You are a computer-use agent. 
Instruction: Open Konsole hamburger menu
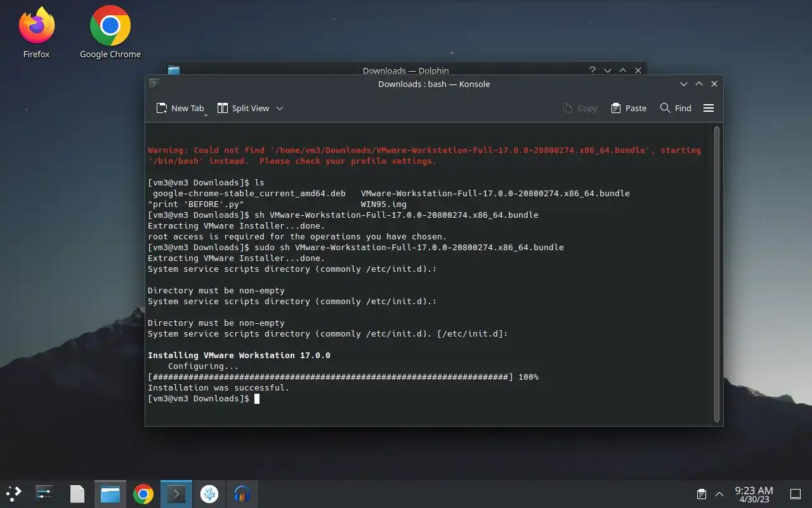(x=709, y=108)
